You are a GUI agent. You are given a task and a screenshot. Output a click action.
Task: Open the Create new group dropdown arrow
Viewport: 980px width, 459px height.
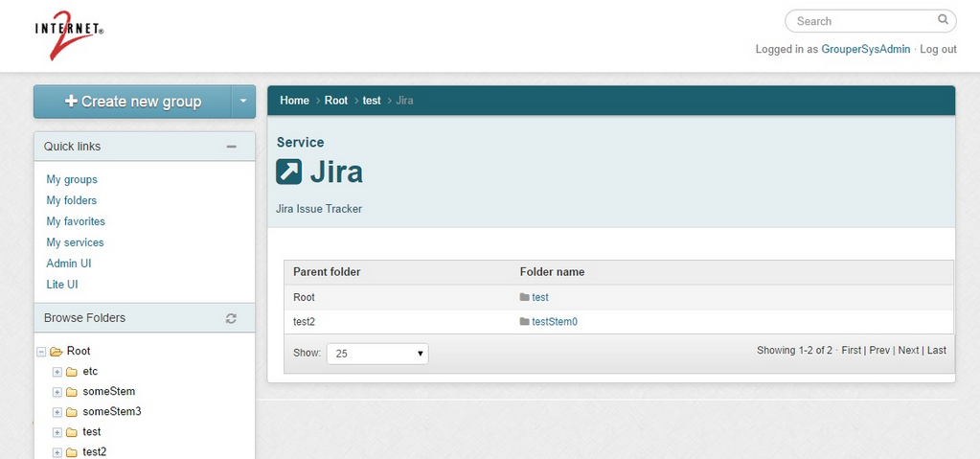(x=243, y=102)
